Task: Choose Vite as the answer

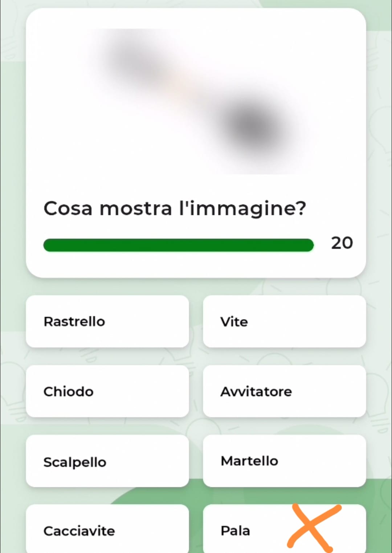Action: point(284,321)
